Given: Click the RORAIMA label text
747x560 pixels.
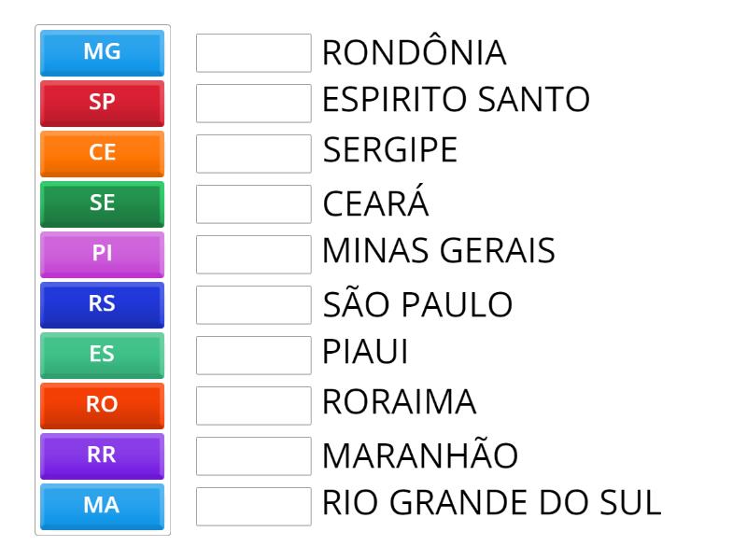Looking at the screenshot, I should [x=400, y=404].
